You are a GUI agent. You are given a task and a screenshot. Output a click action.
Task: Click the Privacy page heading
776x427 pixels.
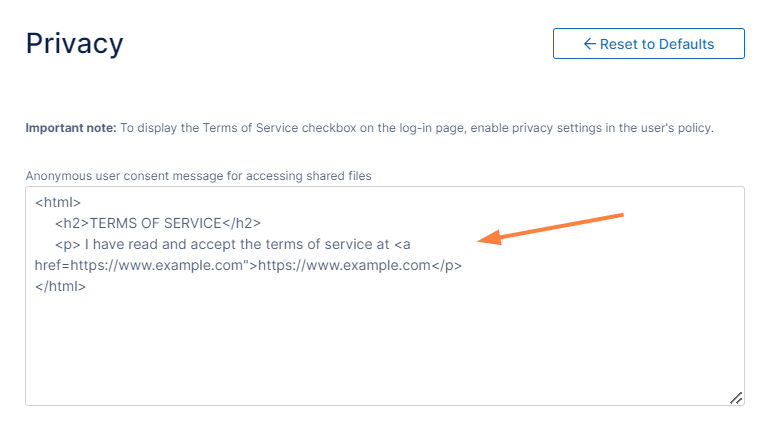tap(74, 43)
